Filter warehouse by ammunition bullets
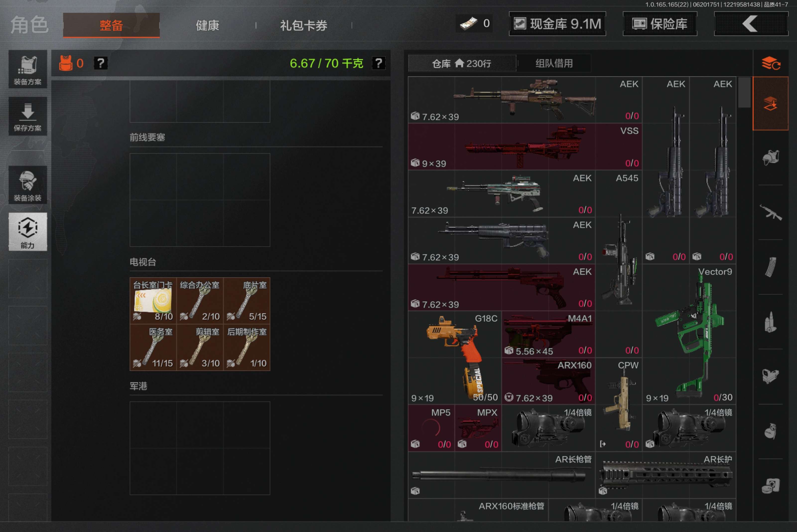The image size is (797, 532). [770, 322]
